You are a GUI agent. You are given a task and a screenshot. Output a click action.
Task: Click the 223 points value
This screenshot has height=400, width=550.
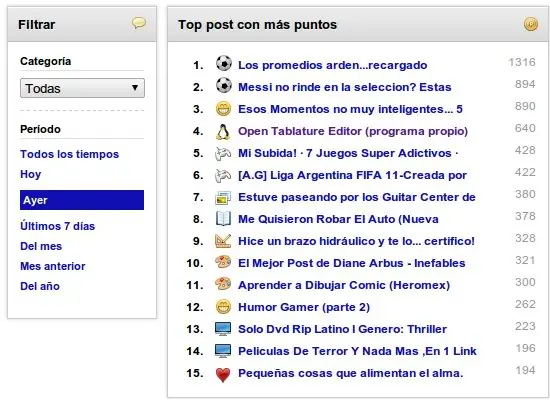(x=525, y=326)
